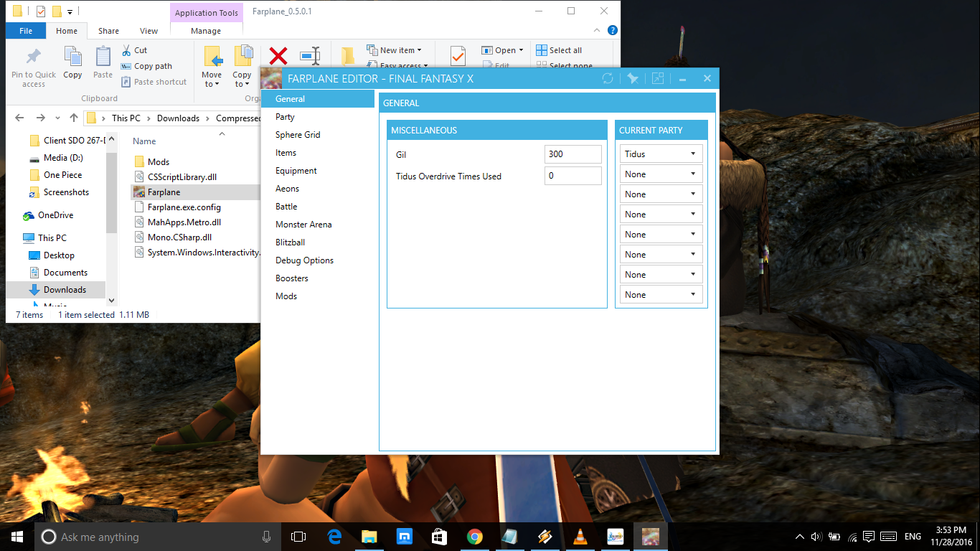Click the Tidus Overdrive Times Used field

[573, 176]
